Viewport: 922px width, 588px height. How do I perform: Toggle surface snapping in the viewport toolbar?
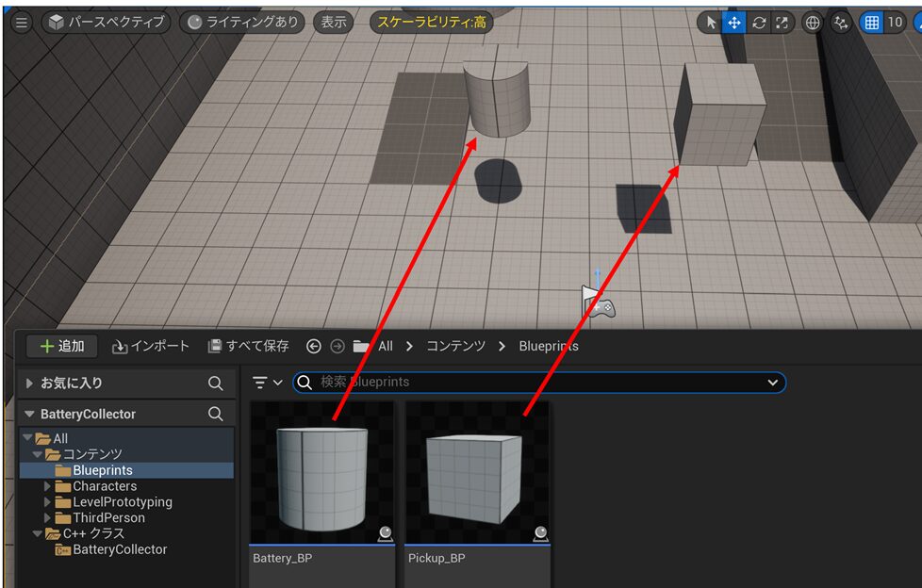pos(842,23)
